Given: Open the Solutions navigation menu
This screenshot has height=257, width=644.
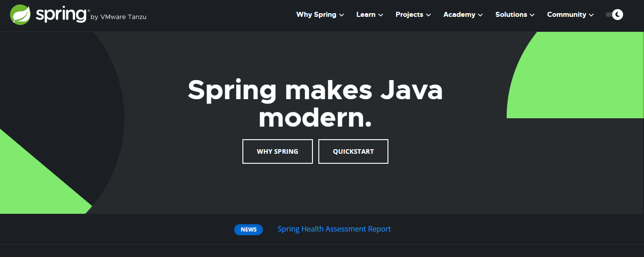Looking at the screenshot, I should tap(515, 15).
